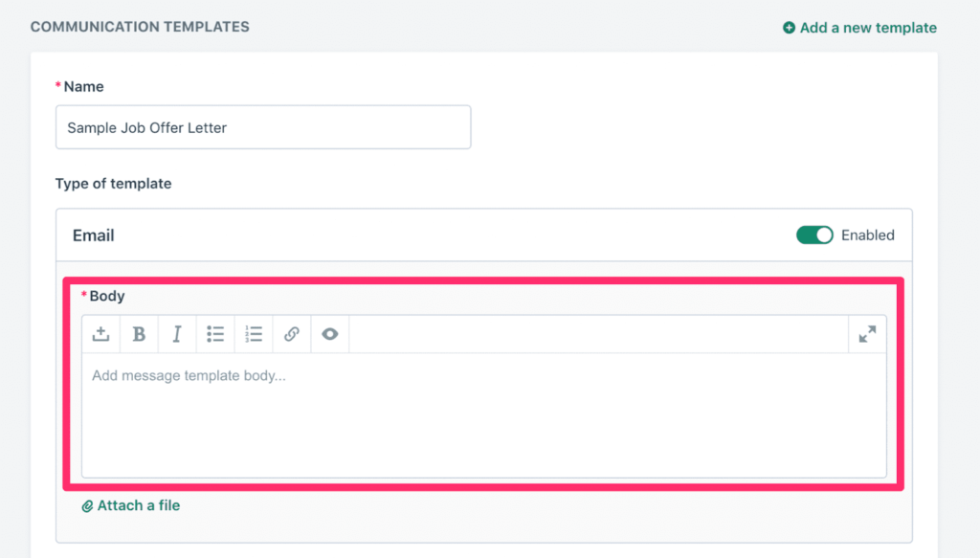980x558 pixels.
Task: Click the Name field label
Action: point(84,86)
